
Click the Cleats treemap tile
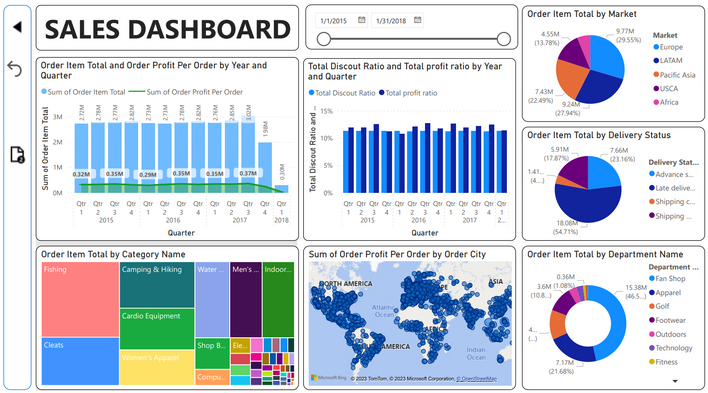pyautogui.click(x=80, y=361)
